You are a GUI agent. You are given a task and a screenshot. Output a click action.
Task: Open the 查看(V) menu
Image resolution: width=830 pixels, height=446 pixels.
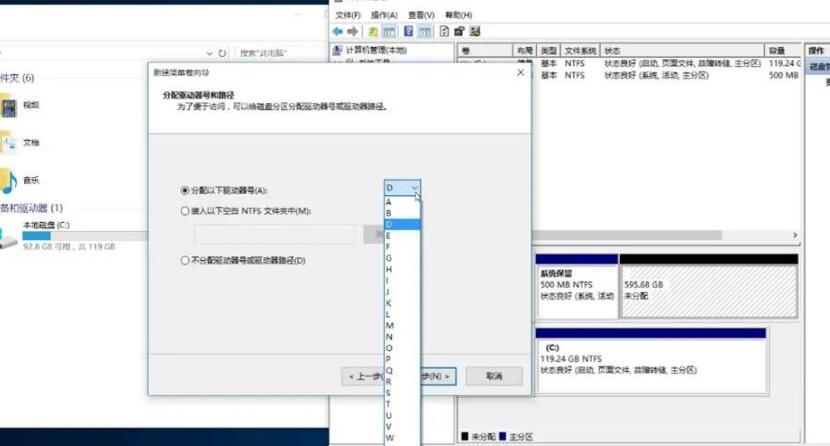tap(421, 15)
